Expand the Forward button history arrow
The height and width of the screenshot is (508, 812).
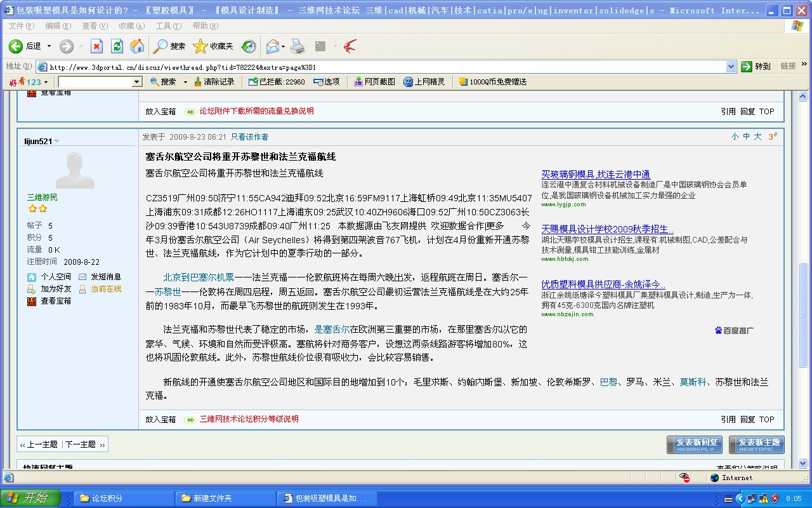(81, 46)
